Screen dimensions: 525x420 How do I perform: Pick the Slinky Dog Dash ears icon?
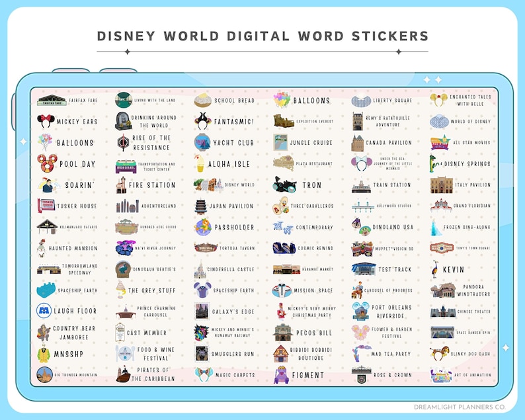440,354
